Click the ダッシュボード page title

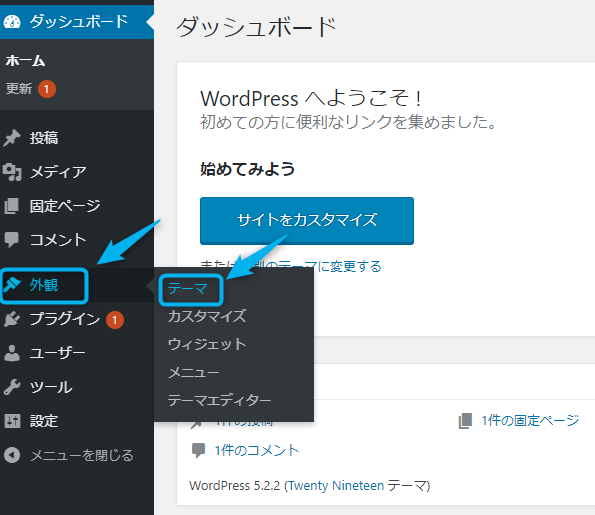(x=256, y=27)
